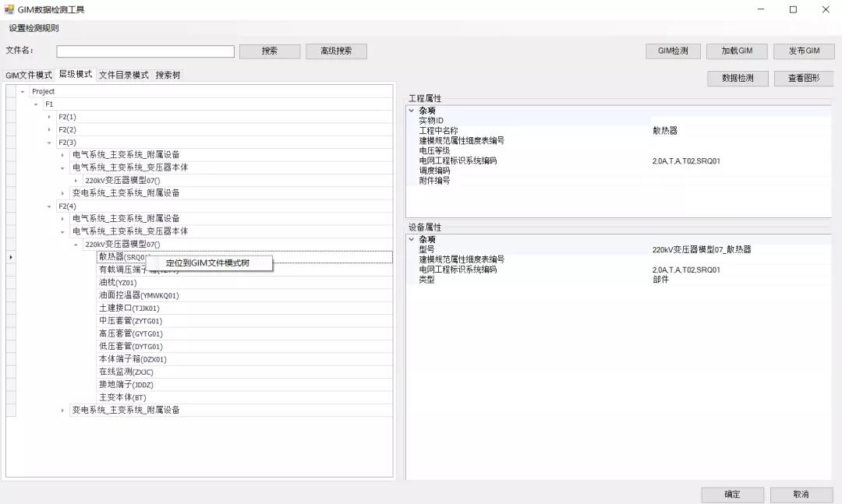Click 电网工程标识系统编码 value in 工程属性
The width and height of the screenshot is (842, 504).
[x=686, y=161]
